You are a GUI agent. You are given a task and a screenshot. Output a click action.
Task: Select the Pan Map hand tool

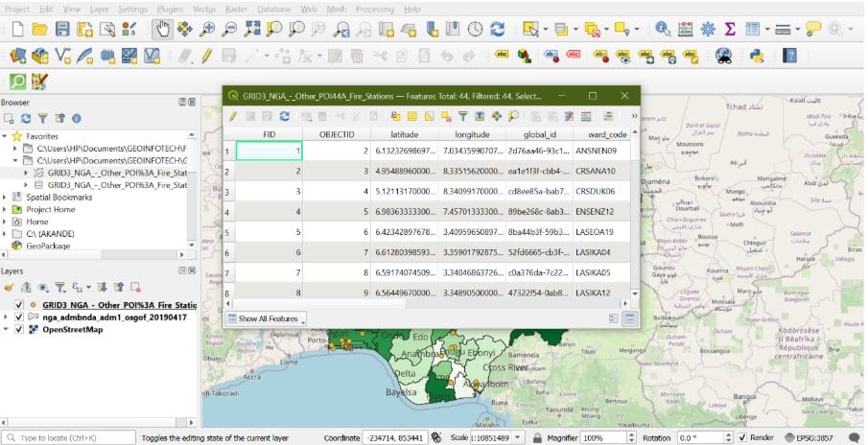tap(162, 30)
